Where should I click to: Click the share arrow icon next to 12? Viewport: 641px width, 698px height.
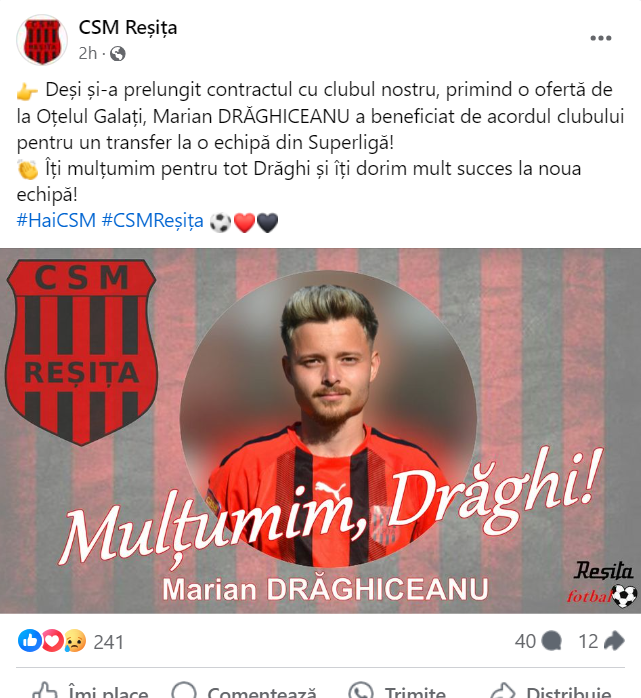click(x=615, y=641)
